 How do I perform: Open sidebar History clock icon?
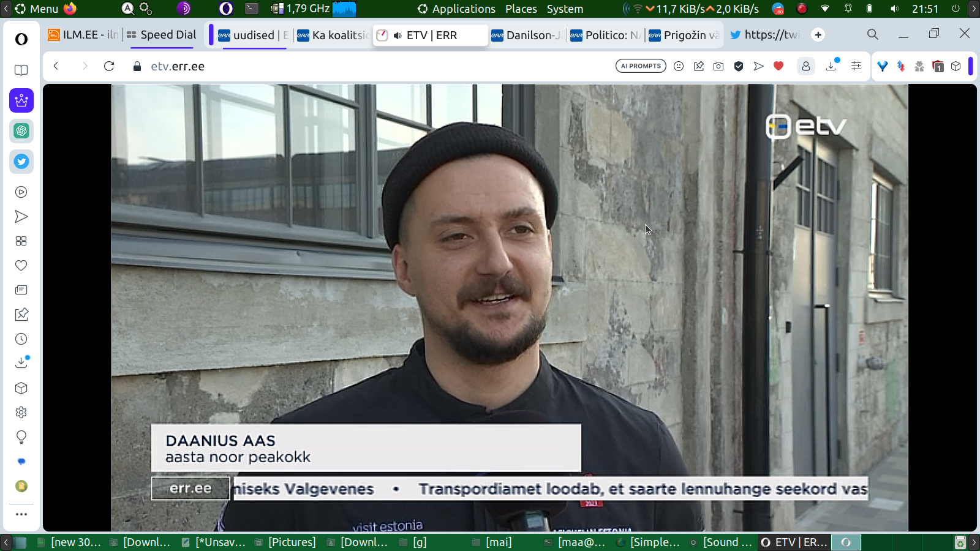(x=21, y=339)
